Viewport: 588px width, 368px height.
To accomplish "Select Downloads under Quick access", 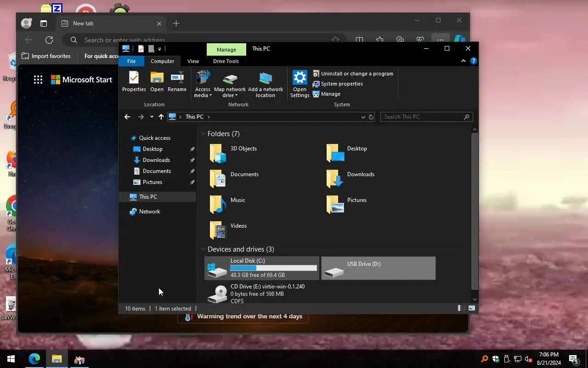I will pyautogui.click(x=156, y=160).
